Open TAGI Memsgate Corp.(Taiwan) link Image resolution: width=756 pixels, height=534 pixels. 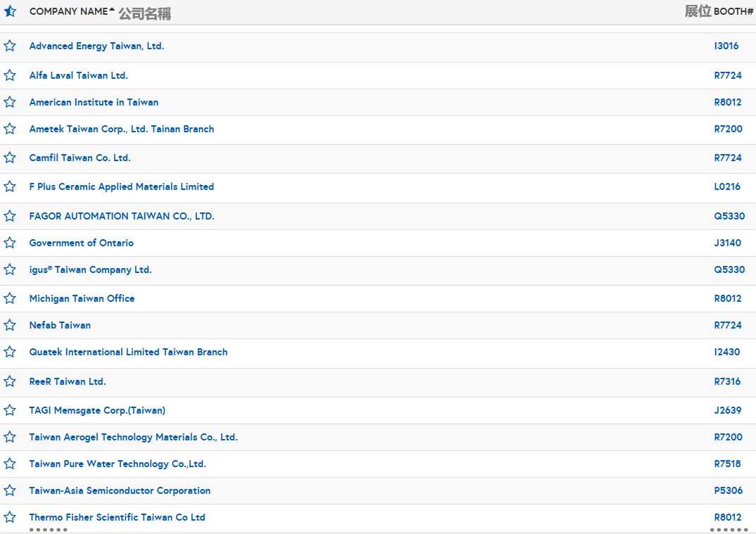click(x=97, y=410)
